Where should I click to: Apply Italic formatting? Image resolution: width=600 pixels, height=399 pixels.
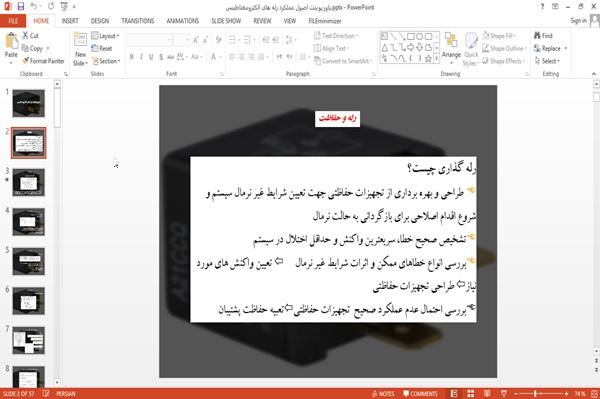[141, 57]
